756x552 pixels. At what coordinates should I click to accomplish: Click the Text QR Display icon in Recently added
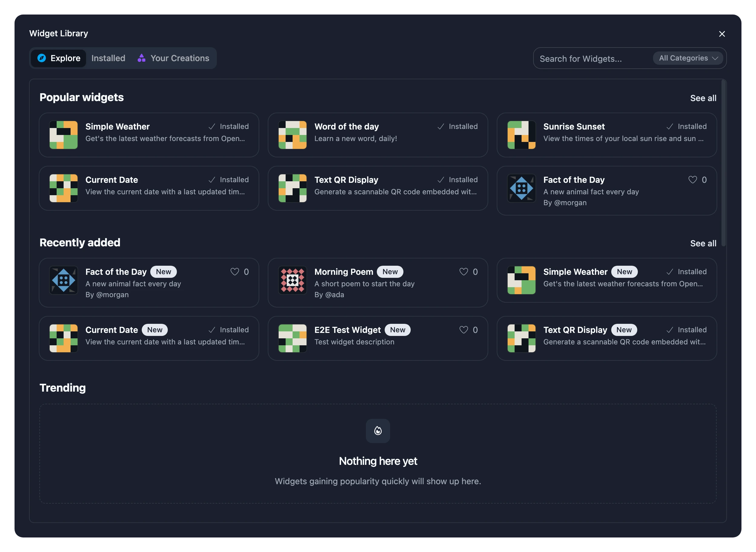click(x=522, y=338)
